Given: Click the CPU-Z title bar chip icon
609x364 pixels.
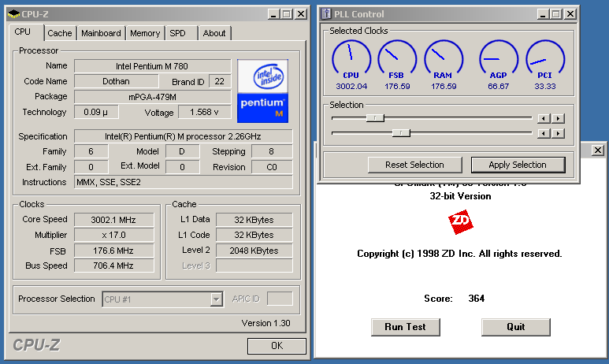Looking at the screenshot, I should (13, 14).
